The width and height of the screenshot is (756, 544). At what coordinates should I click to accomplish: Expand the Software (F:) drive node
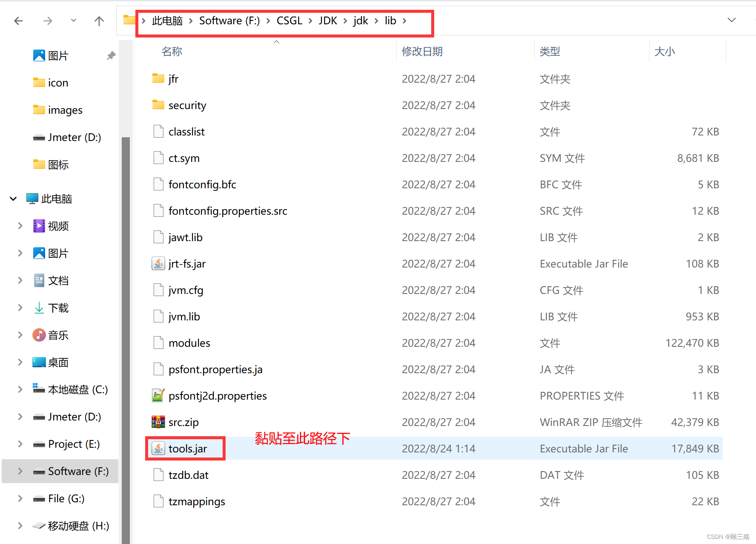pyautogui.click(x=20, y=471)
